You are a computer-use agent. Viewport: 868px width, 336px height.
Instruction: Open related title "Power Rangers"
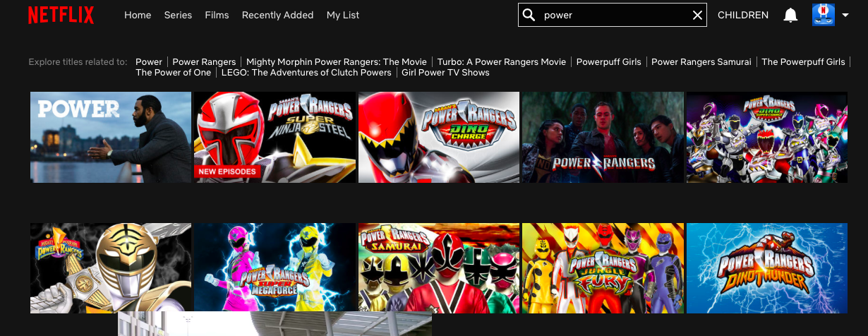(x=204, y=62)
